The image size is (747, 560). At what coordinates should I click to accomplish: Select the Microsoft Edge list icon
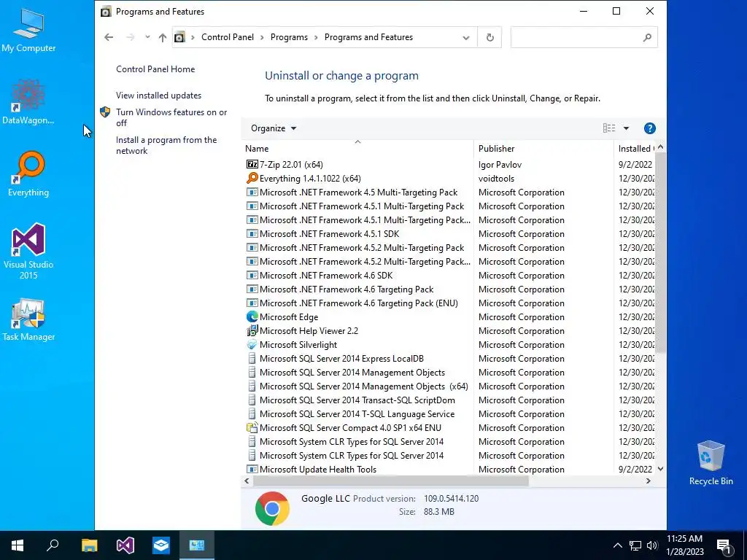point(252,316)
